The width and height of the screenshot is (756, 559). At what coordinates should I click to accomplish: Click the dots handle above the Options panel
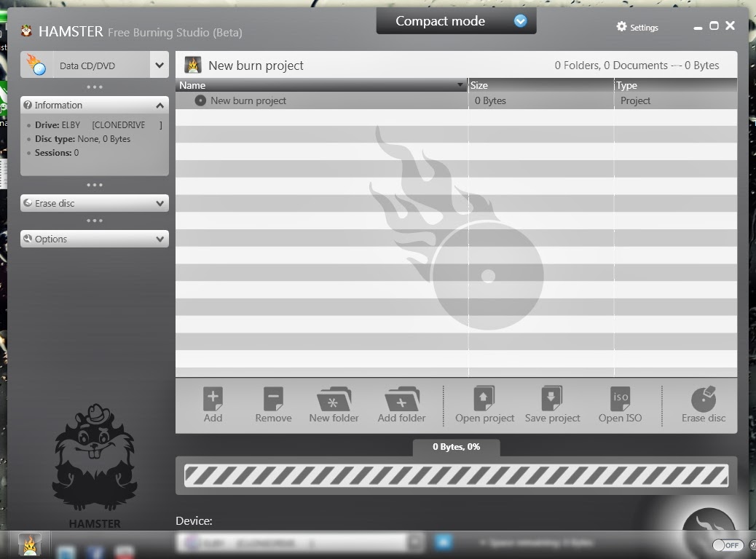(x=95, y=221)
